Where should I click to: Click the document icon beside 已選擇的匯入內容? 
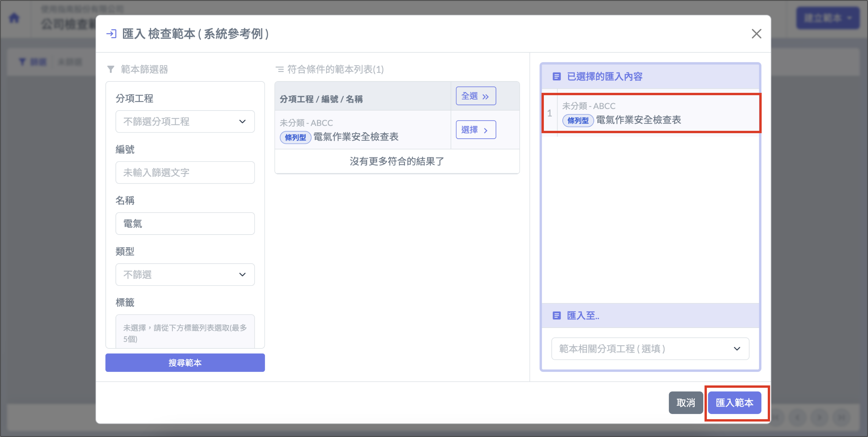(x=556, y=76)
